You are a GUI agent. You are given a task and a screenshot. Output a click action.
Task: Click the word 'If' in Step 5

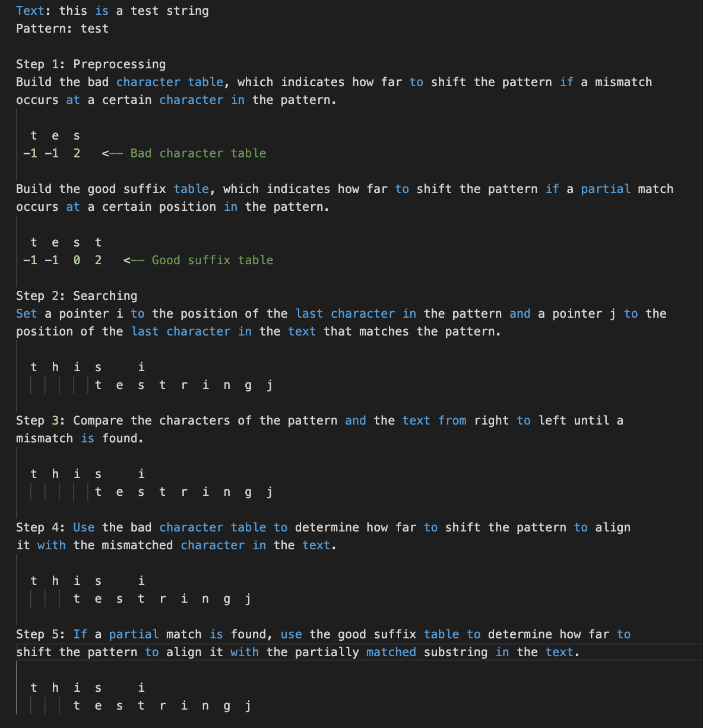[x=80, y=634]
